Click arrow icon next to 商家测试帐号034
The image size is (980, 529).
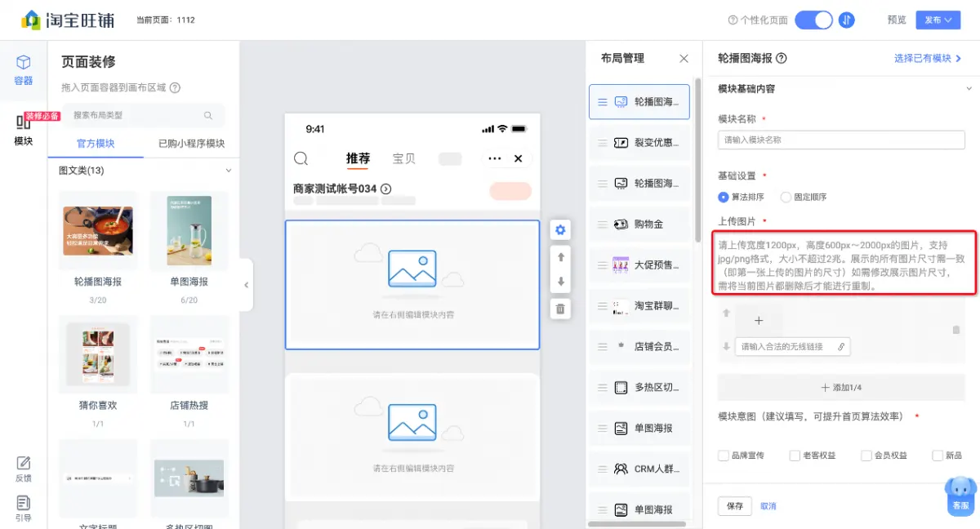point(386,189)
